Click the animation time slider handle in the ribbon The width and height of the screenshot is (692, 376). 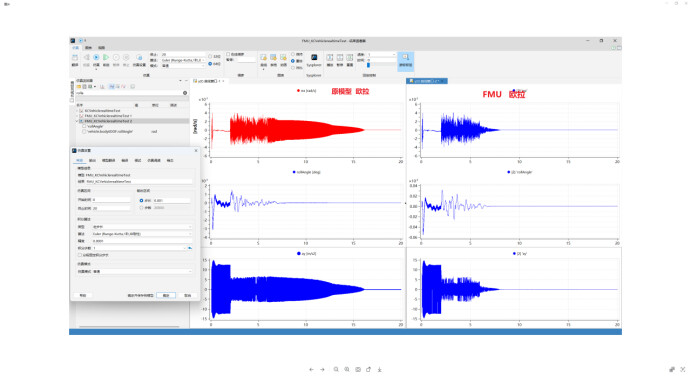pyautogui.click(x=369, y=65)
